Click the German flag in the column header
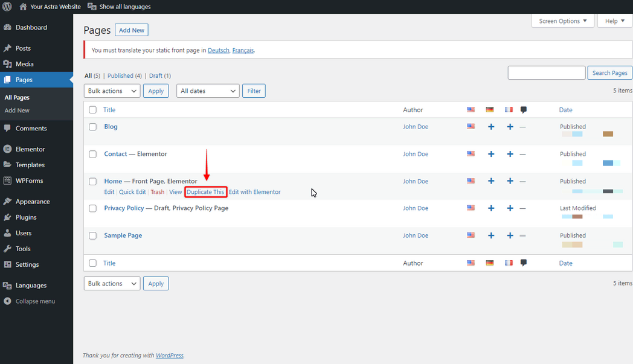The image size is (633, 364). coord(489,109)
